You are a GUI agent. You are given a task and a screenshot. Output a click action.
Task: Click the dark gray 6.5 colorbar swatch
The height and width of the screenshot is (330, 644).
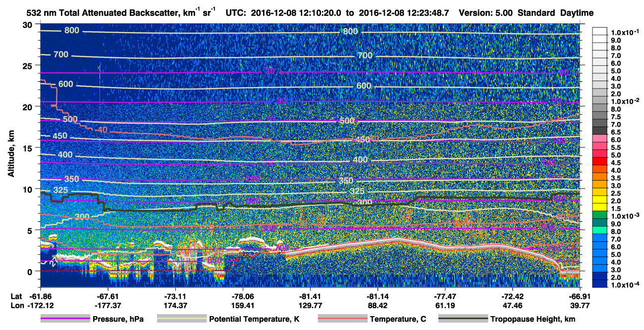600,132
